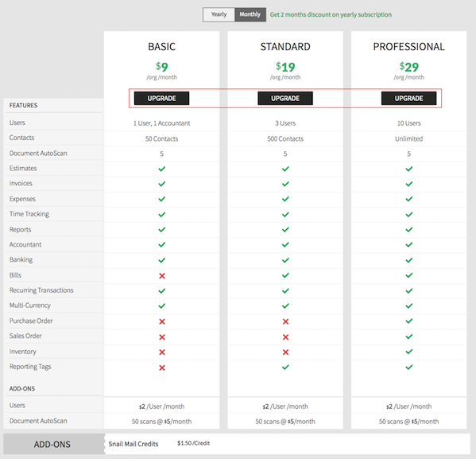Viewport: 476px width, 459px height.
Task: Select the Time Tracking feature row label
Action: point(29,214)
